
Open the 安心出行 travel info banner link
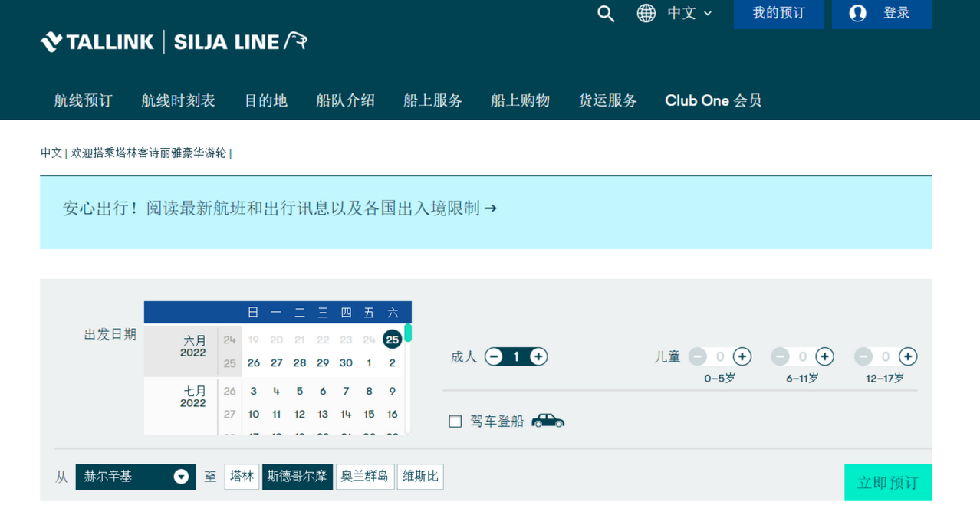click(280, 208)
